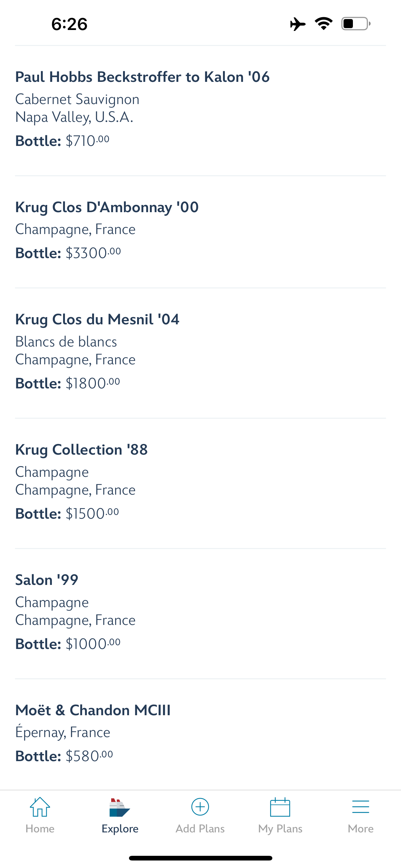401x868 pixels.
Task: Switch to the Home tab label
Action: tap(40, 829)
